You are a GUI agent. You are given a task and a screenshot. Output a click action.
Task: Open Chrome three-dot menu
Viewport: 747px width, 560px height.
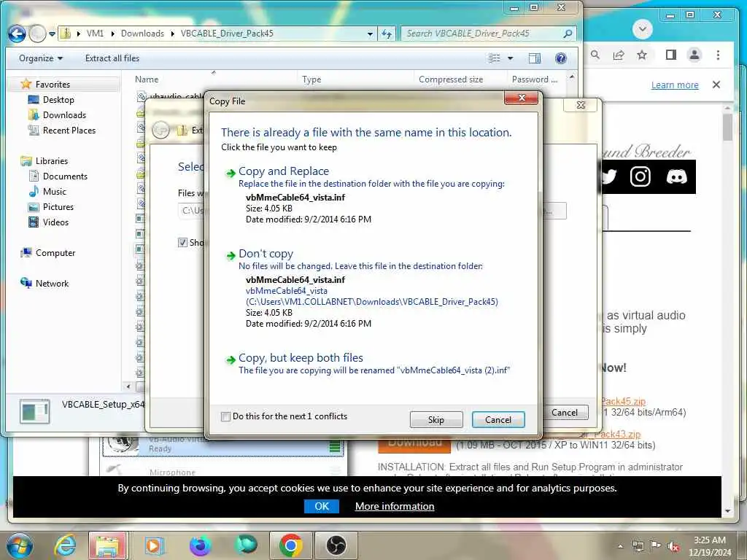coord(718,55)
